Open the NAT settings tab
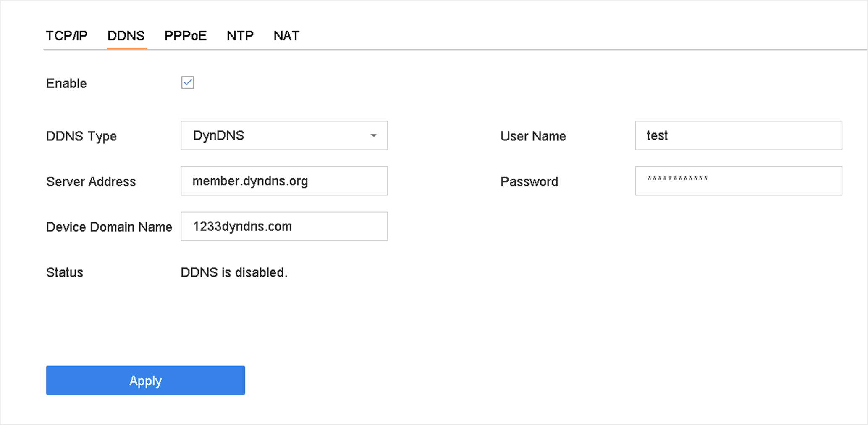The width and height of the screenshot is (868, 425). pos(286,36)
